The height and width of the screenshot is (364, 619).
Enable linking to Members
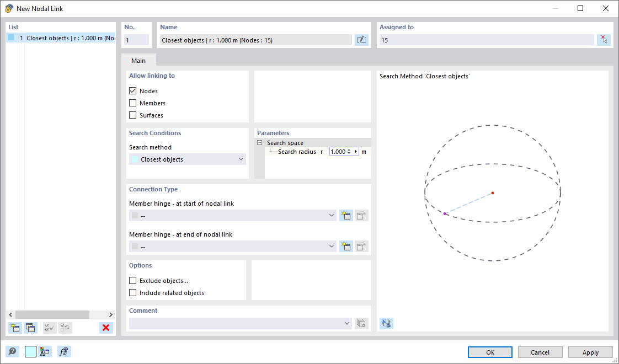coord(132,103)
